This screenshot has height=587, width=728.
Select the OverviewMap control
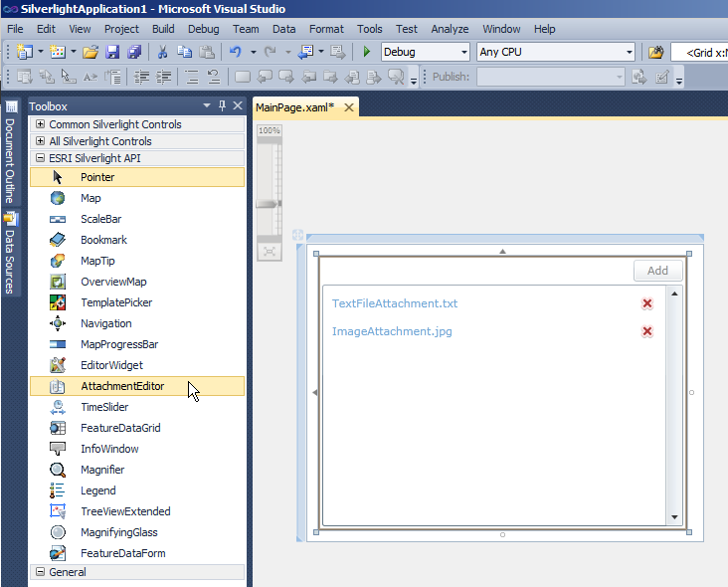137,282
